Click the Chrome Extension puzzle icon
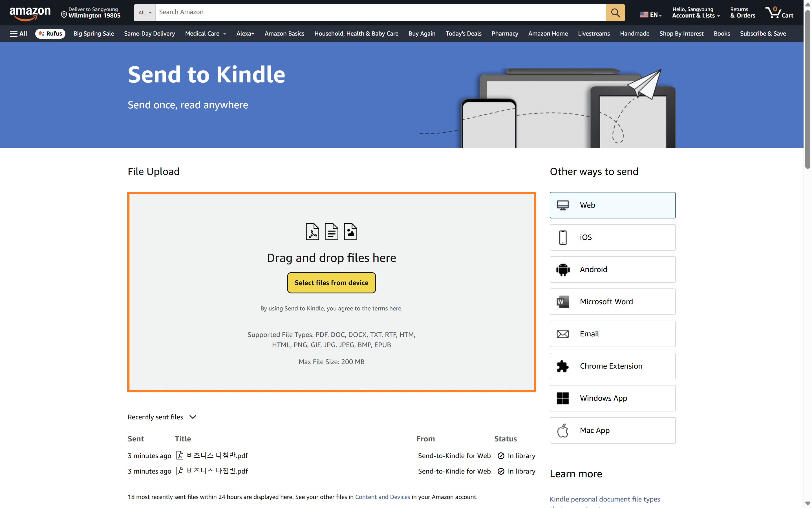The image size is (812, 508). coord(563,366)
